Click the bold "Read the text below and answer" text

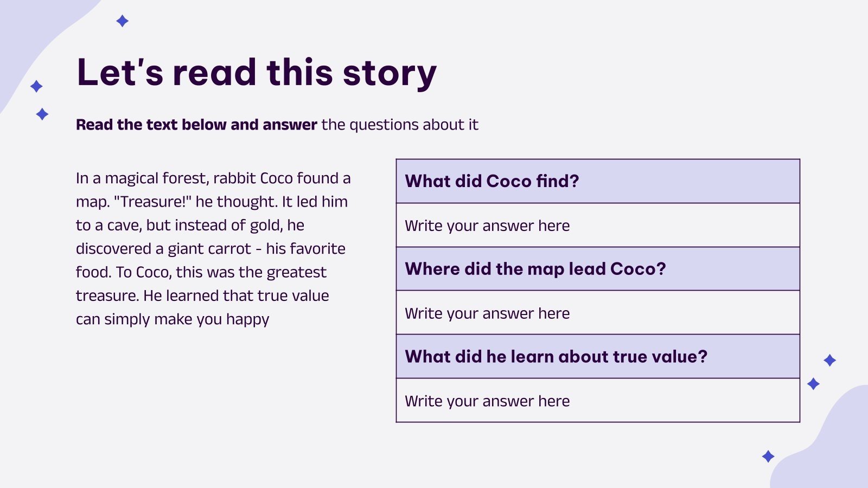tap(196, 125)
